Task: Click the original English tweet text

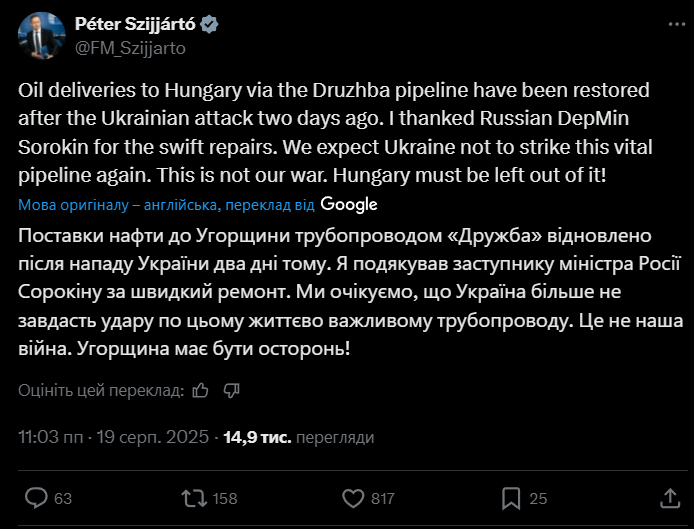Action: tap(340, 130)
